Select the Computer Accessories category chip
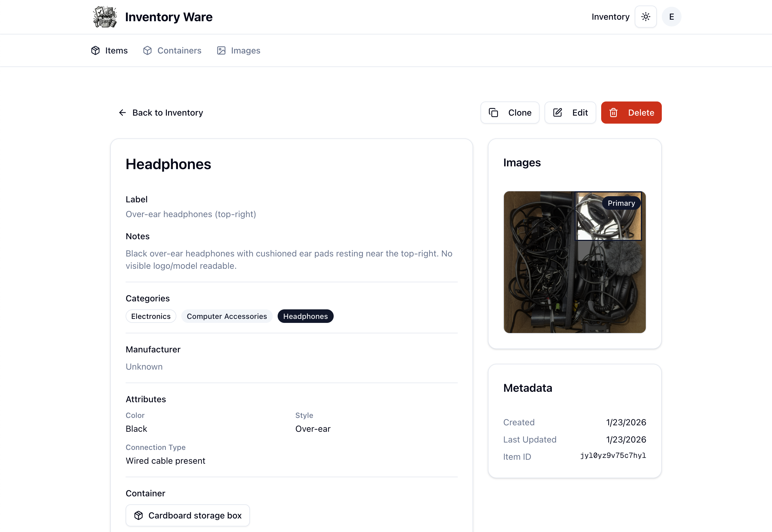Screen dimensions: 772x532 point(227,316)
